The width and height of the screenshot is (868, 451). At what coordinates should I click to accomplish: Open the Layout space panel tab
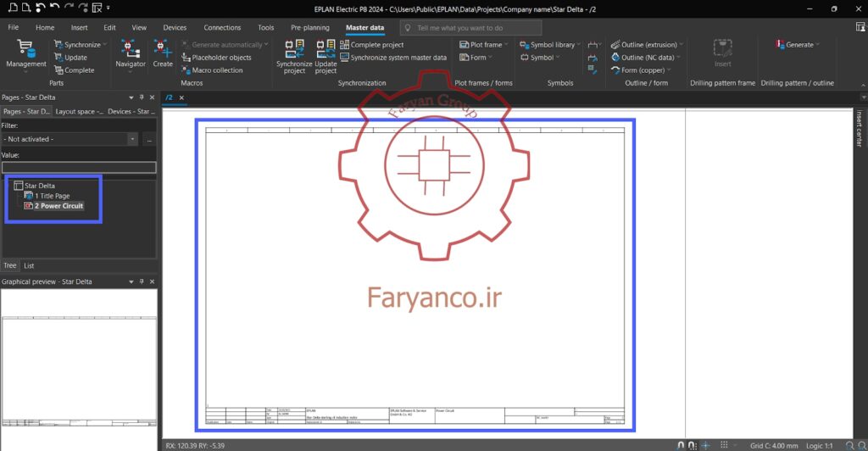[79, 112]
